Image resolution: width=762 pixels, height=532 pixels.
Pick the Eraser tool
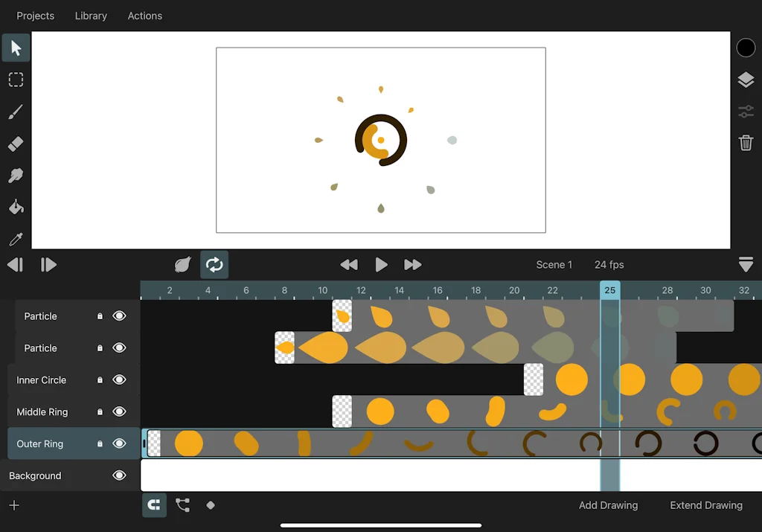[16, 144]
